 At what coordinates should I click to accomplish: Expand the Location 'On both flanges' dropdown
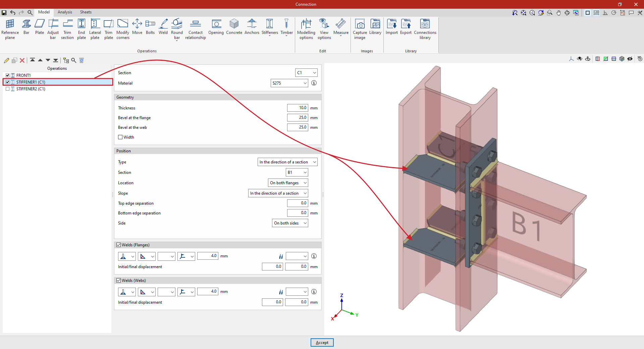[288, 183]
